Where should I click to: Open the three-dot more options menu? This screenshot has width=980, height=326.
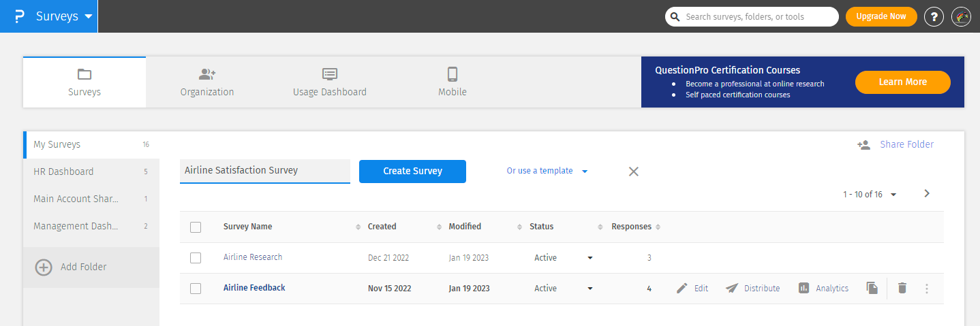(x=926, y=289)
